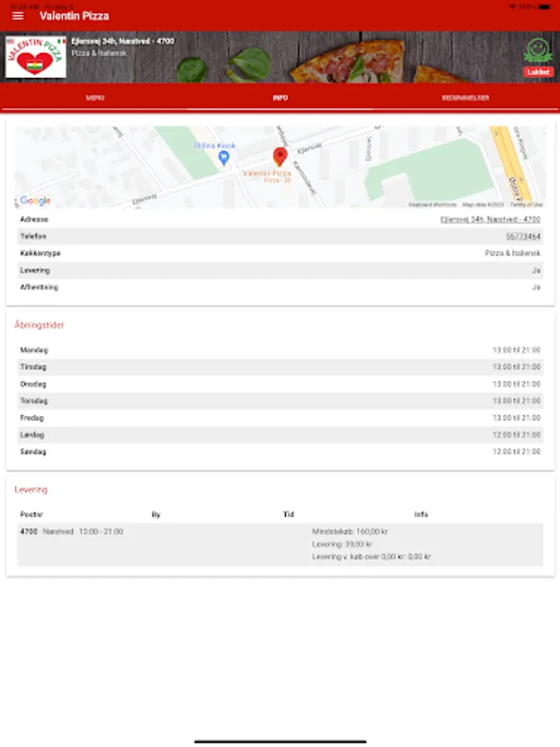Call the phone number 55773464
The image size is (560, 747).
[523, 237]
